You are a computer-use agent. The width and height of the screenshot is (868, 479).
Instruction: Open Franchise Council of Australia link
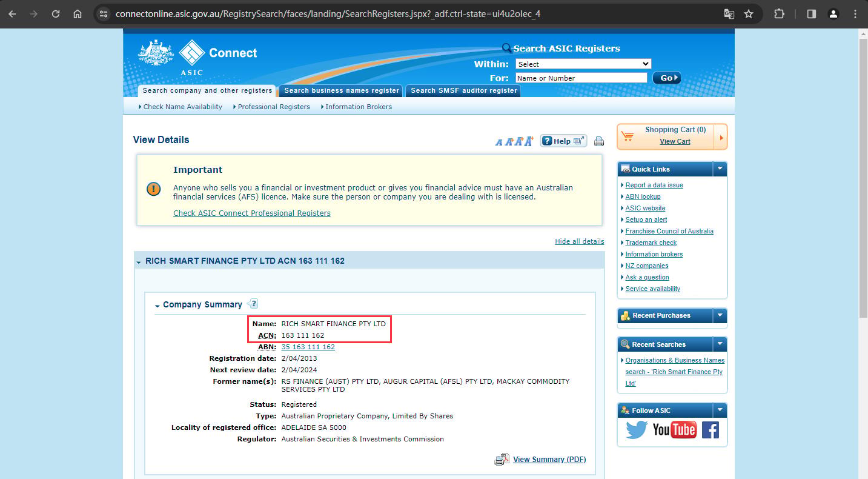(x=669, y=231)
